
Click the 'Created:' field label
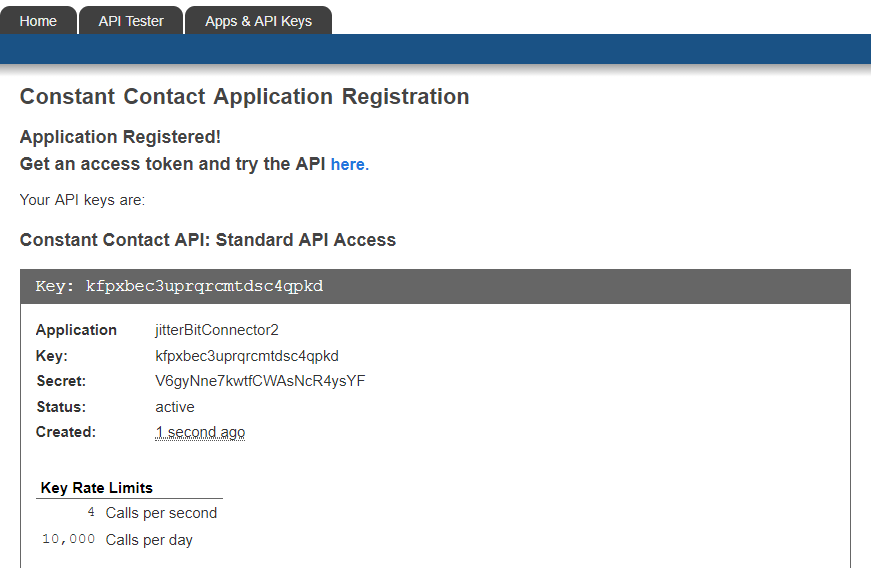pyautogui.click(x=66, y=432)
